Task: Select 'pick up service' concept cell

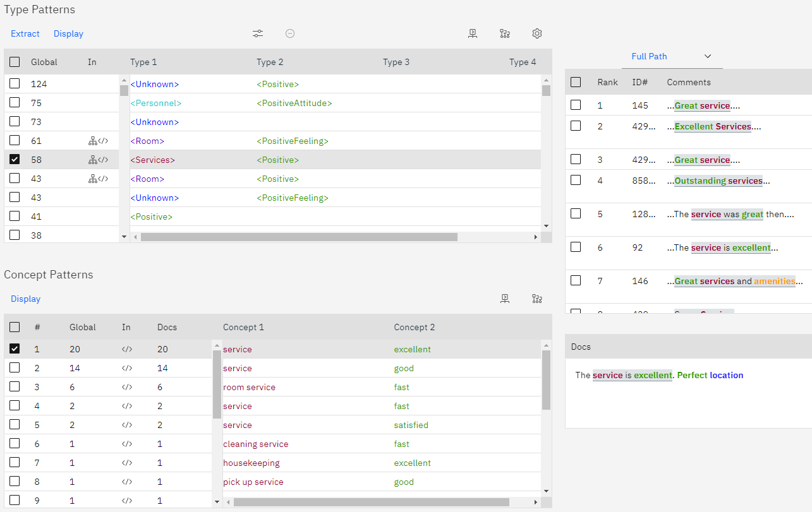Action: [x=253, y=482]
